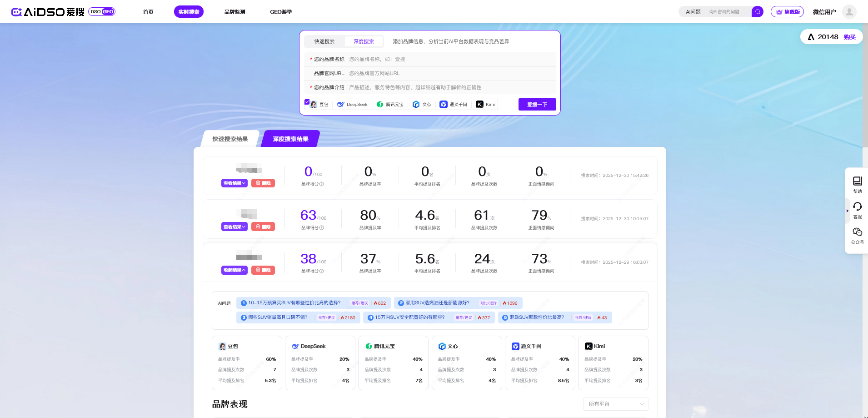Switch to the 快速搜索结果 tab
868x418 pixels.
(x=230, y=139)
